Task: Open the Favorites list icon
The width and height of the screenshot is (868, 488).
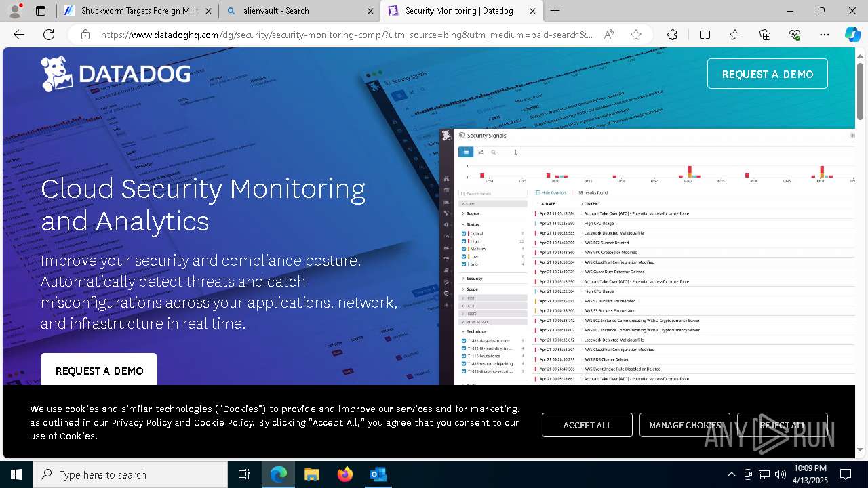Action: click(735, 35)
